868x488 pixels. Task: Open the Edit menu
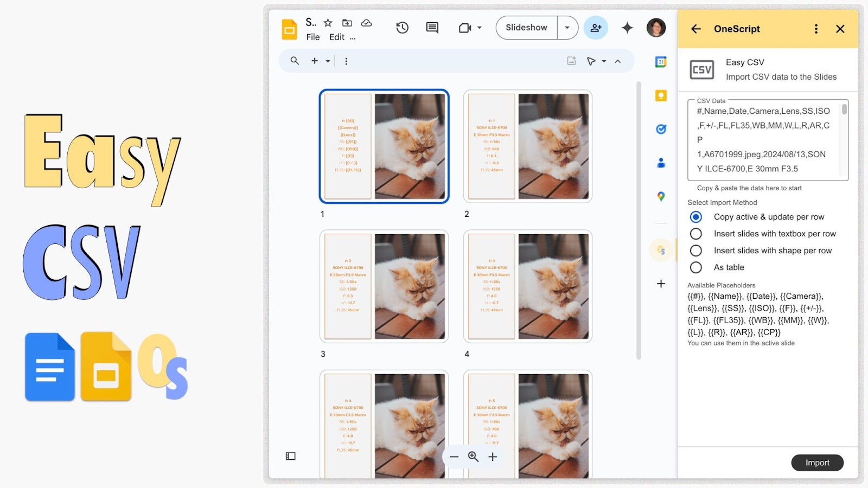(337, 37)
